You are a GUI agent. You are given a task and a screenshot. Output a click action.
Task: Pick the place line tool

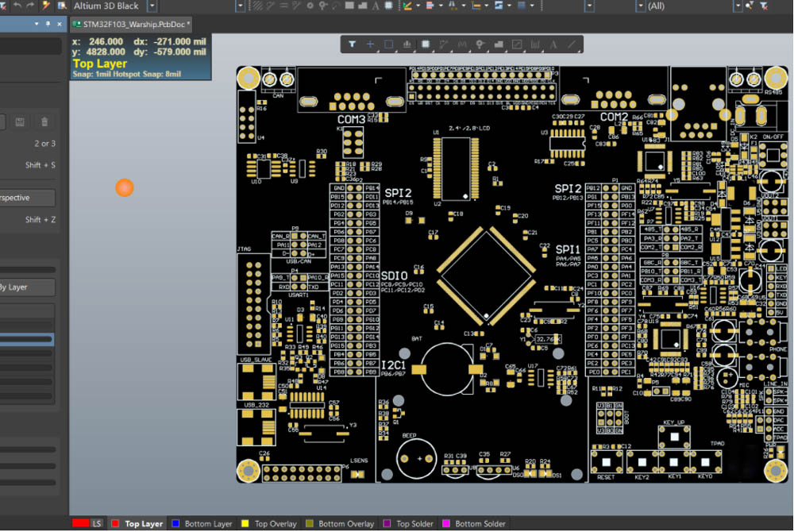coord(572,44)
